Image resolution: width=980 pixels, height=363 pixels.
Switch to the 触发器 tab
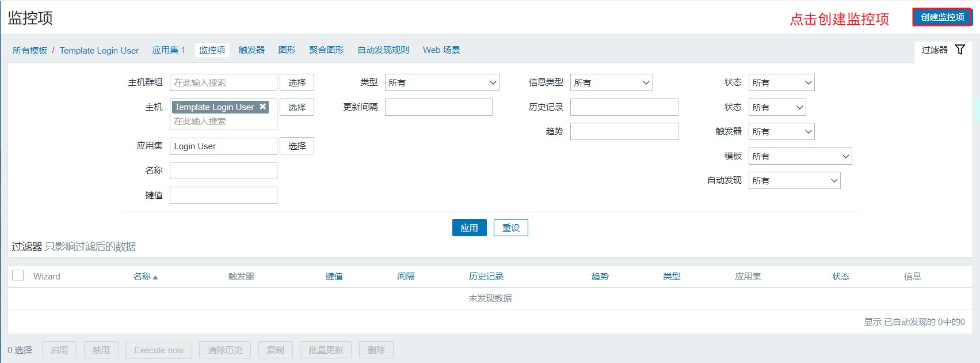pyautogui.click(x=251, y=50)
